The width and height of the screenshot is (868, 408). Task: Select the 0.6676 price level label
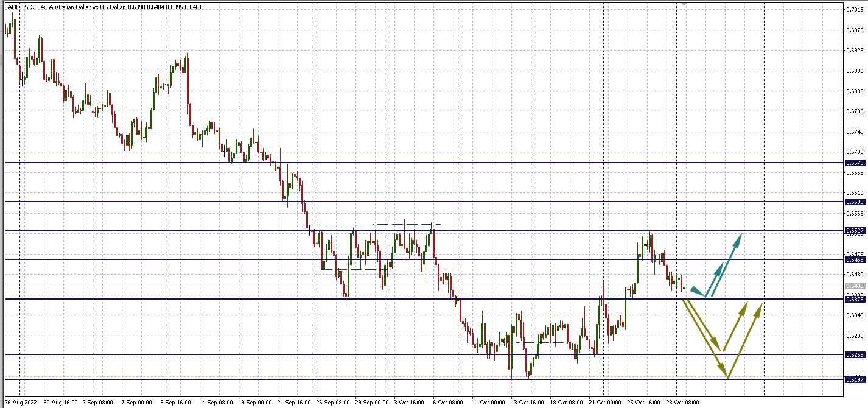(x=854, y=163)
